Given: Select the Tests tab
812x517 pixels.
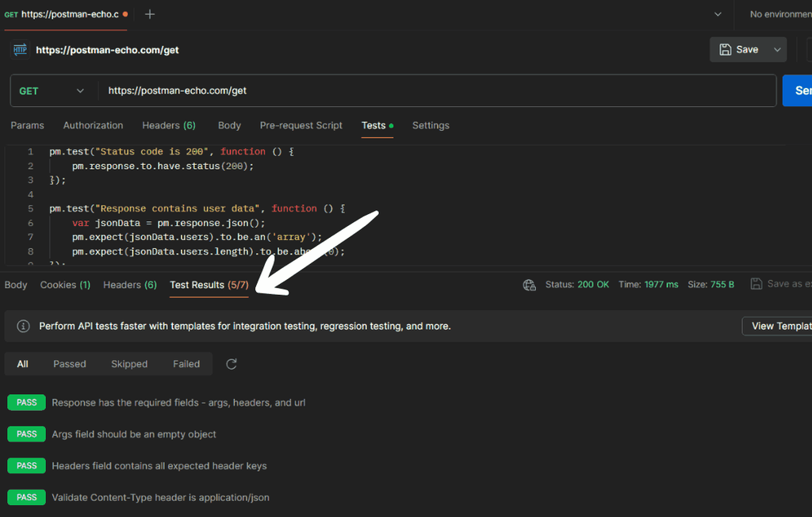Looking at the screenshot, I should pos(377,125).
